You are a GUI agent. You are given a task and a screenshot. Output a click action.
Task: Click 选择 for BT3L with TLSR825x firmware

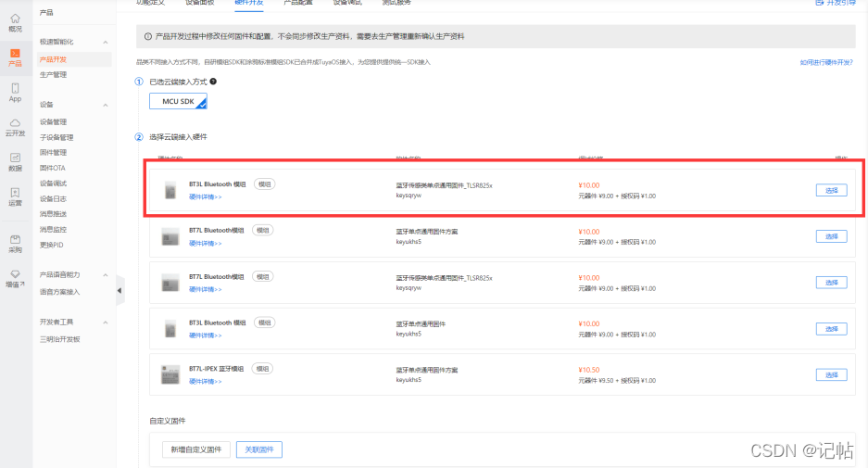(x=832, y=191)
